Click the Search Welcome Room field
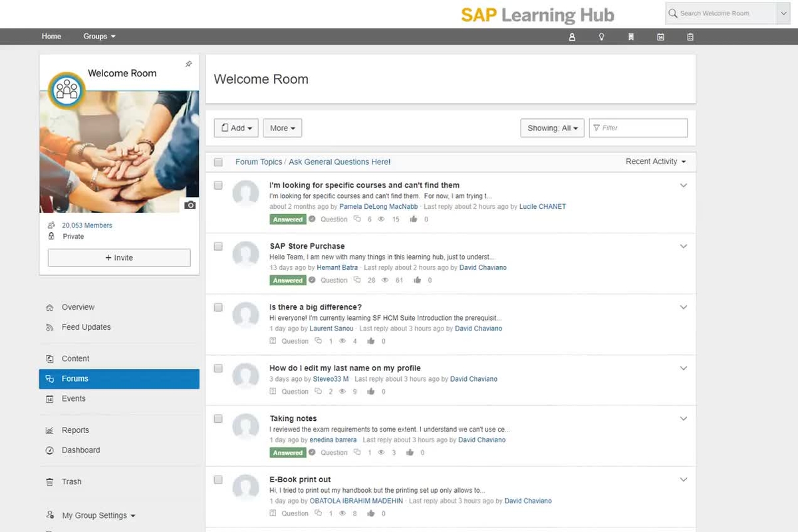Screen dimensions: 798x532 pyautogui.click(x=720, y=13)
